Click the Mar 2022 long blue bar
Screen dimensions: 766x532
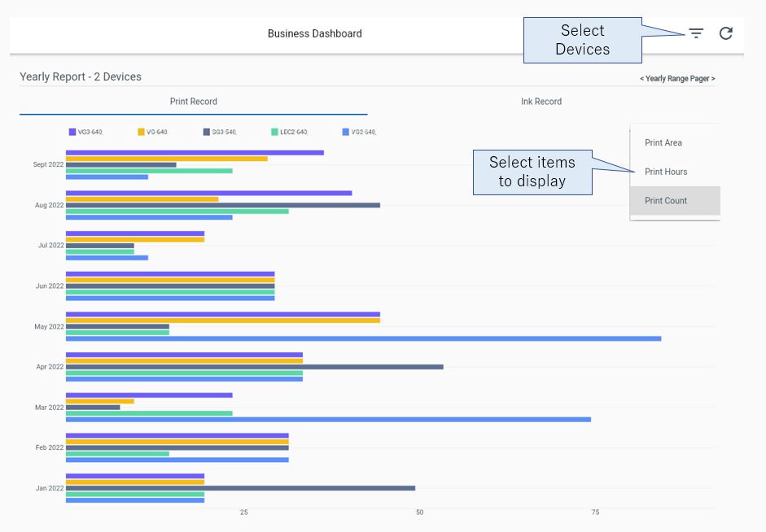pyautogui.click(x=328, y=419)
